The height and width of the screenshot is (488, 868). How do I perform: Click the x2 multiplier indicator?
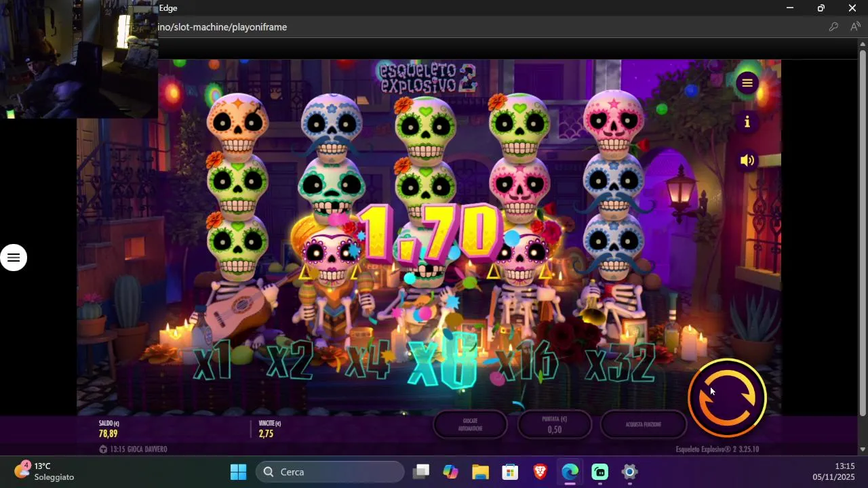point(290,360)
